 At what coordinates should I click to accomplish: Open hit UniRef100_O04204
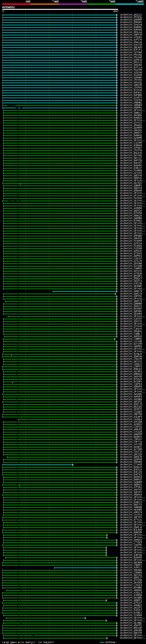click(131, 25)
